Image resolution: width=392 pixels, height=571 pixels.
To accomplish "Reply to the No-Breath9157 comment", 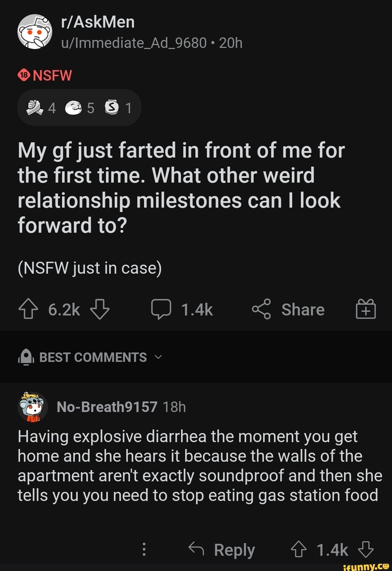I will point(222,550).
